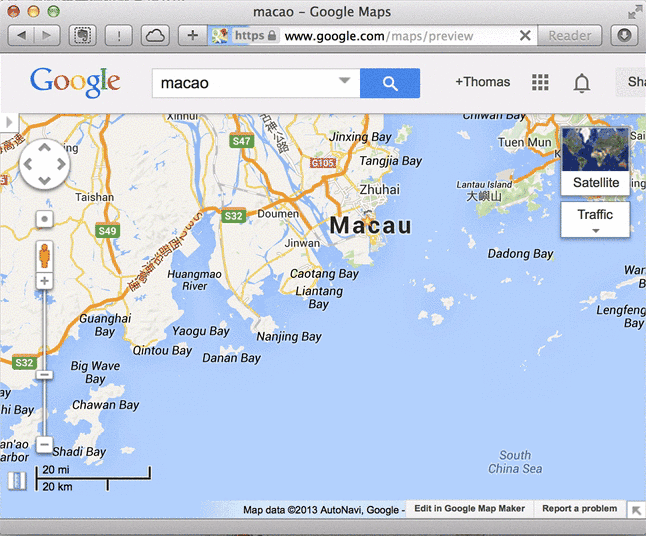The image size is (646, 536).
Task: Click the Huangmao River label
Action: click(194, 280)
